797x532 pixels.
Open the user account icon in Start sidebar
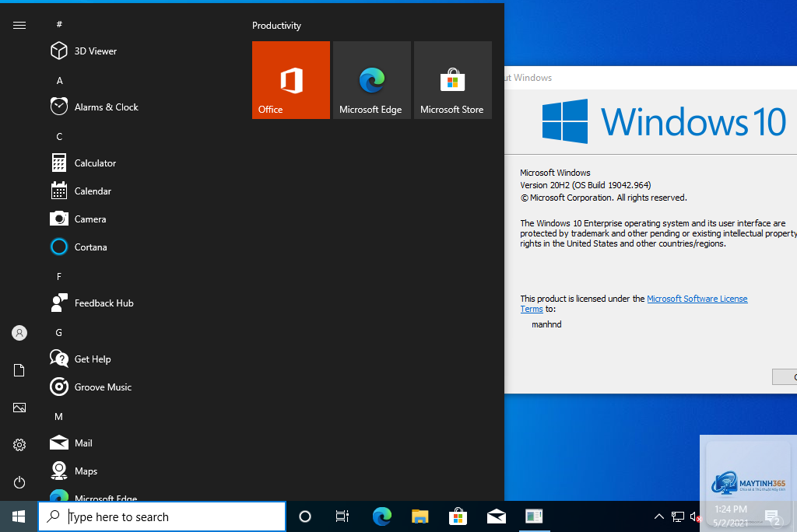click(19, 333)
